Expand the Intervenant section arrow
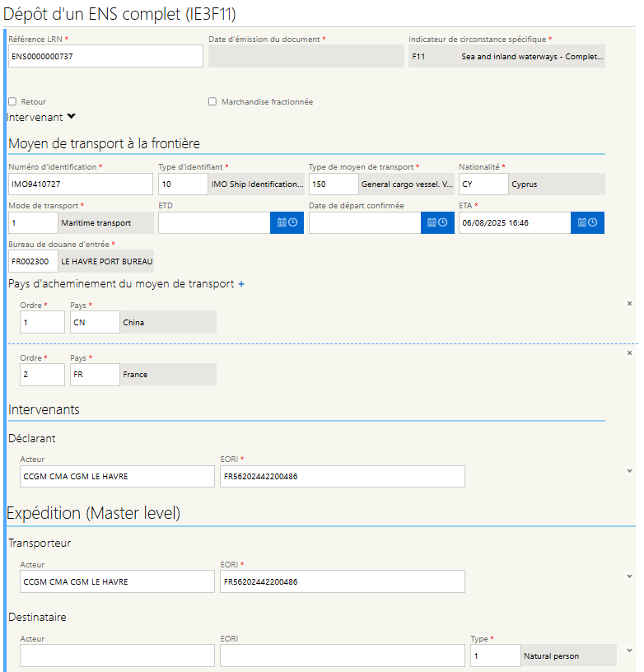The width and height of the screenshot is (644, 672). click(x=72, y=117)
